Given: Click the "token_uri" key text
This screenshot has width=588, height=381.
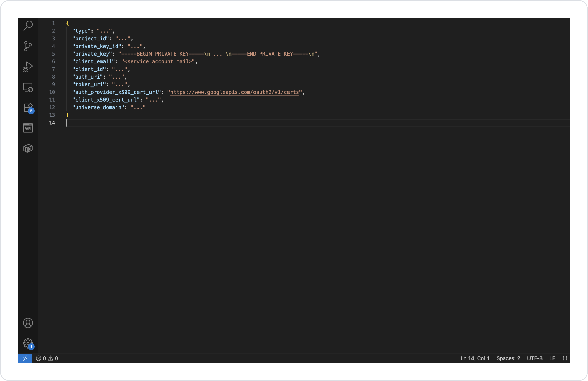Looking at the screenshot, I should click(x=89, y=84).
